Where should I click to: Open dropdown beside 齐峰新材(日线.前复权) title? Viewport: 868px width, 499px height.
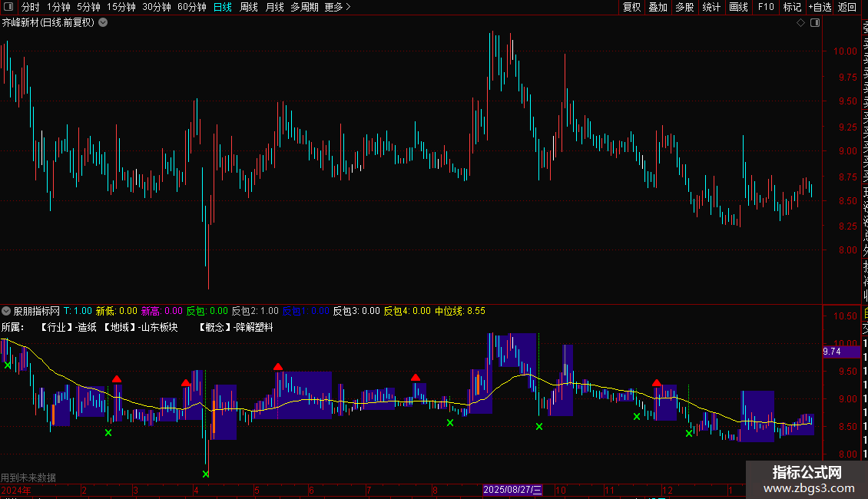[x=103, y=23]
